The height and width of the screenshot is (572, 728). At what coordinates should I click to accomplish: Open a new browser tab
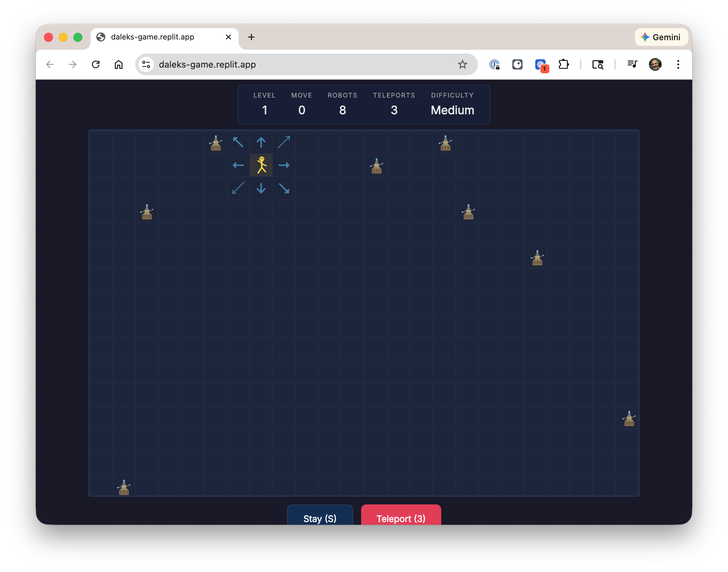click(251, 37)
